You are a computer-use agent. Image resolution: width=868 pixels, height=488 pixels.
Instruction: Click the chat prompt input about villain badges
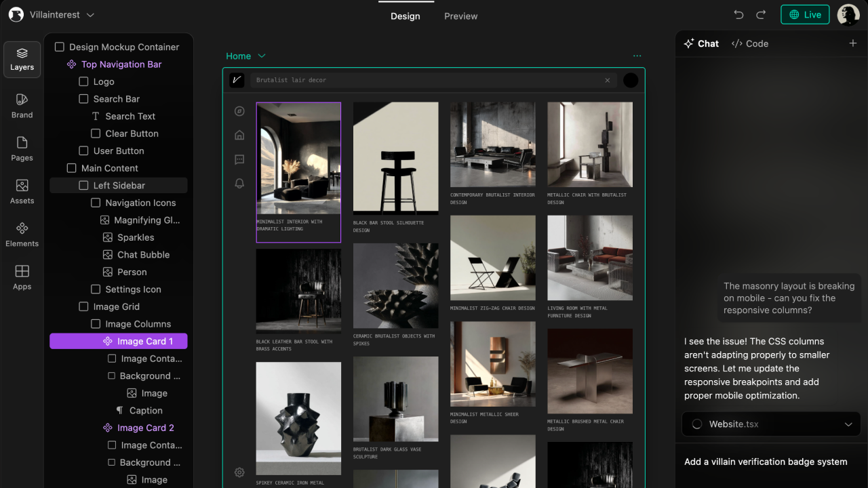click(766, 462)
